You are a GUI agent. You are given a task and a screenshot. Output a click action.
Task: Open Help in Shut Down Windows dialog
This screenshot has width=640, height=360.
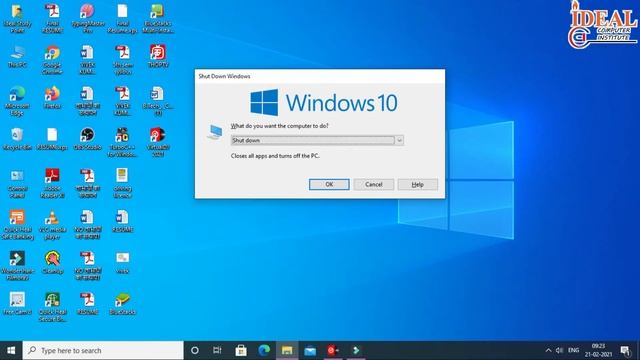coord(418,184)
